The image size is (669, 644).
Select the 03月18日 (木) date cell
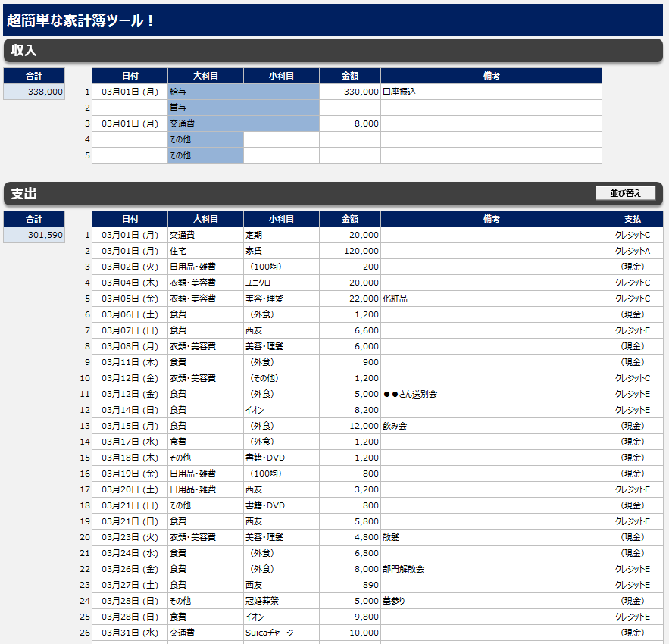[x=130, y=458]
